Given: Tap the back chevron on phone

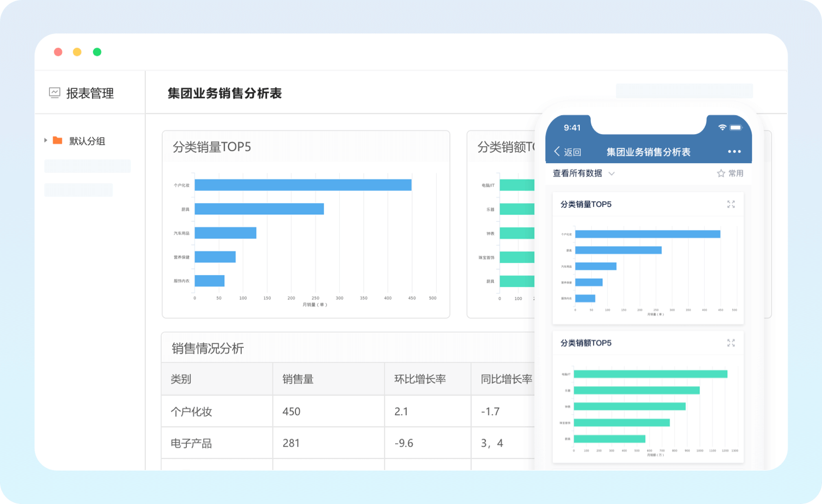Looking at the screenshot, I should coord(557,152).
